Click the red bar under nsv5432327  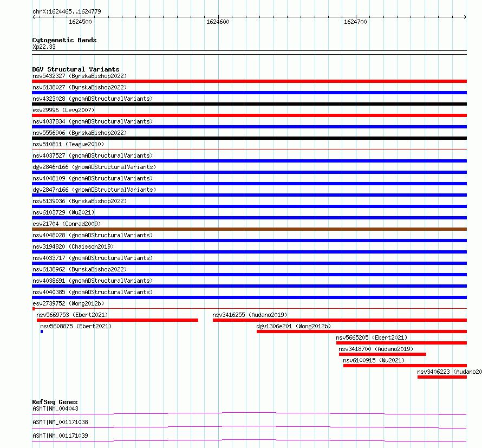coord(249,81)
